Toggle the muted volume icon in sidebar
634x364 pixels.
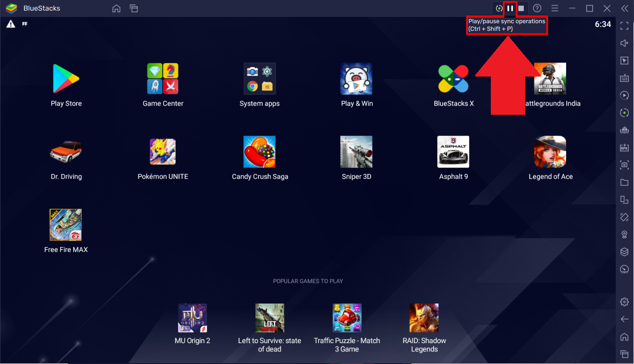click(624, 43)
